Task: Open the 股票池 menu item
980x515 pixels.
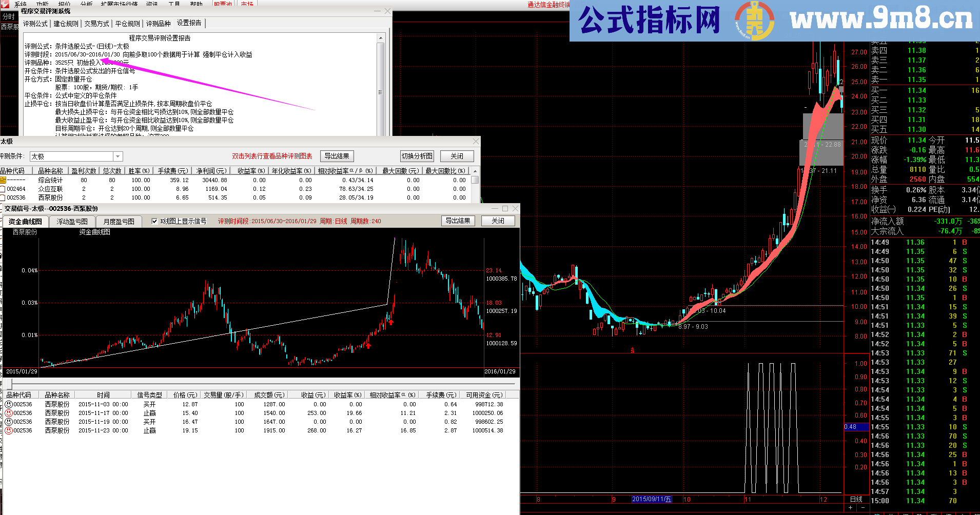Action: click(x=222, y=4)
